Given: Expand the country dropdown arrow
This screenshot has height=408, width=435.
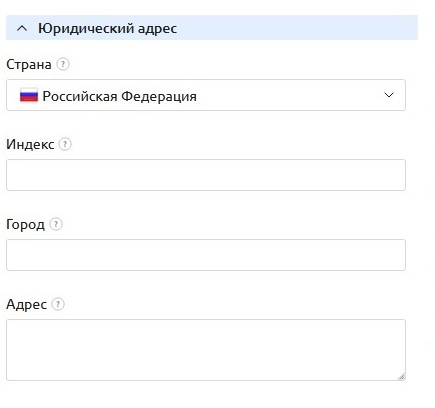Looking at the screenshot, I should [389, 95].
